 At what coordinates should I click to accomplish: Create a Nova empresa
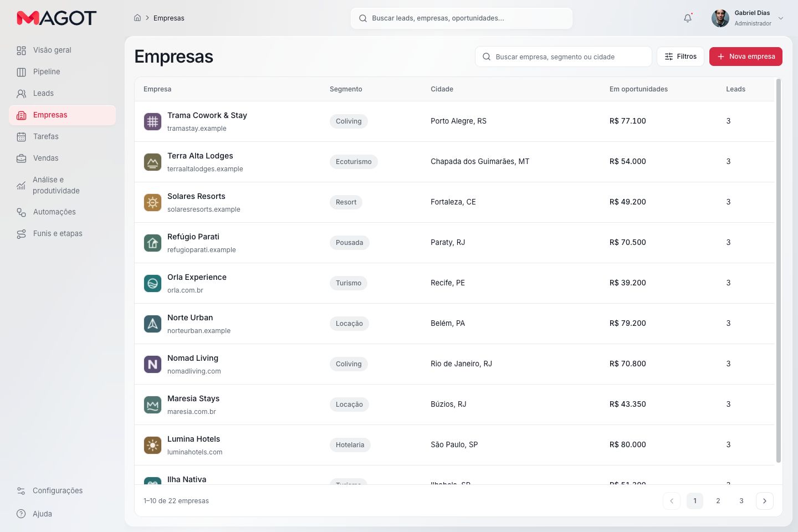pyautogui.click(x=746, y=57)
